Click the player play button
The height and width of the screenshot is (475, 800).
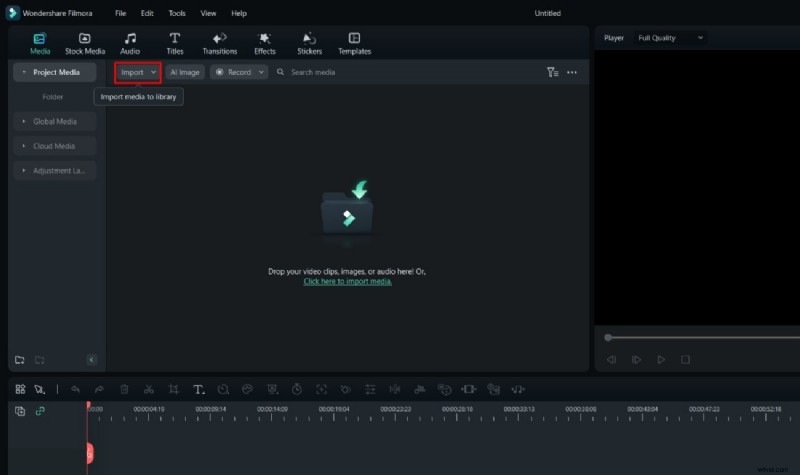(x=661, y=360)
